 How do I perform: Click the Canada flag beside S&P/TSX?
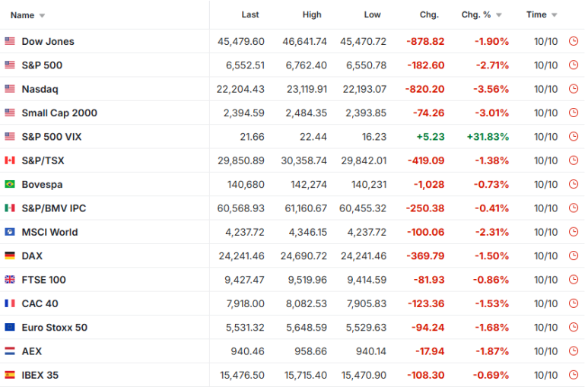[x=10, y=160]
